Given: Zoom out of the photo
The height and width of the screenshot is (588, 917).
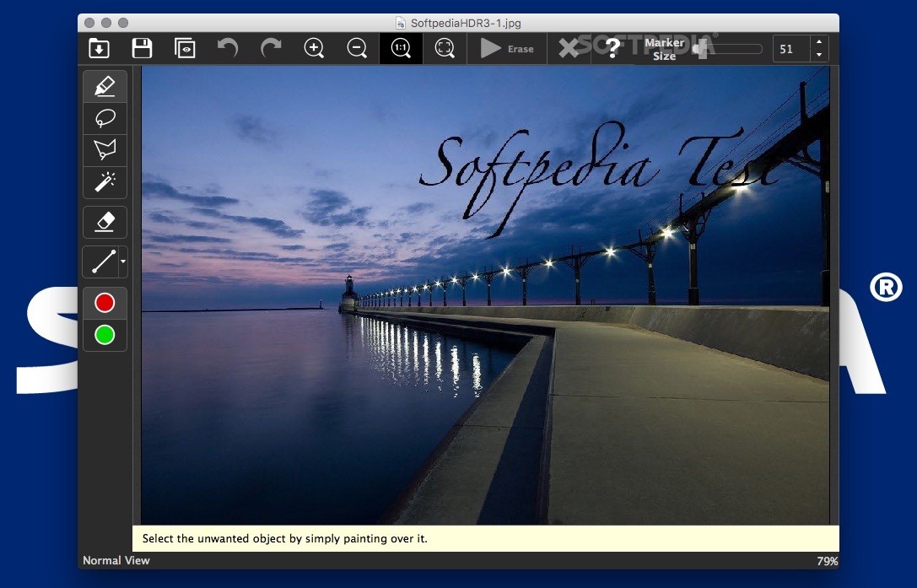Looking at the screenshot, I should point(356,48).
